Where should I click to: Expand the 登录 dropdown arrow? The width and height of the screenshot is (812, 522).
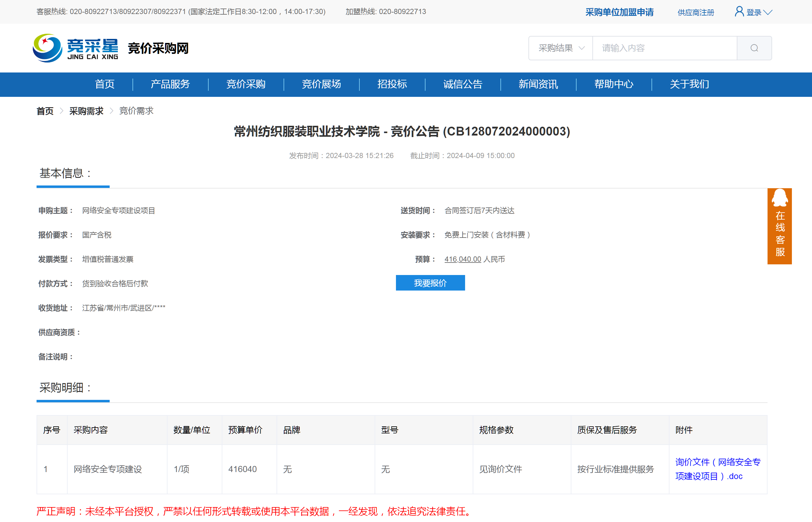[768, 12]
